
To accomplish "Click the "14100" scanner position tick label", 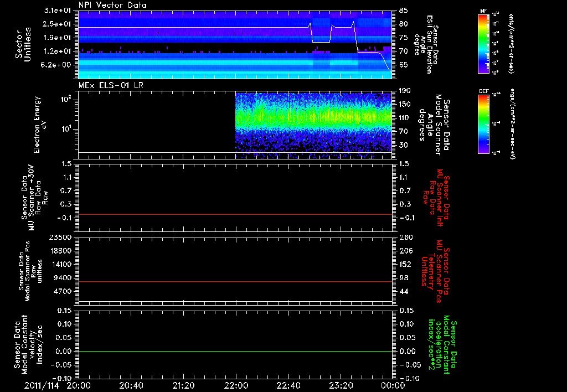I will point(60,264).
